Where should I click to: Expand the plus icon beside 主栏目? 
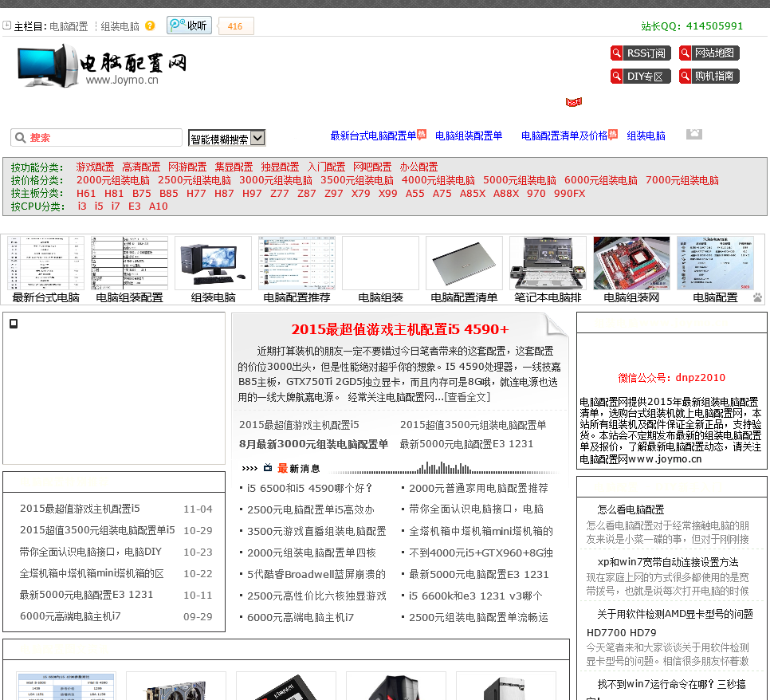pos(7,26)
